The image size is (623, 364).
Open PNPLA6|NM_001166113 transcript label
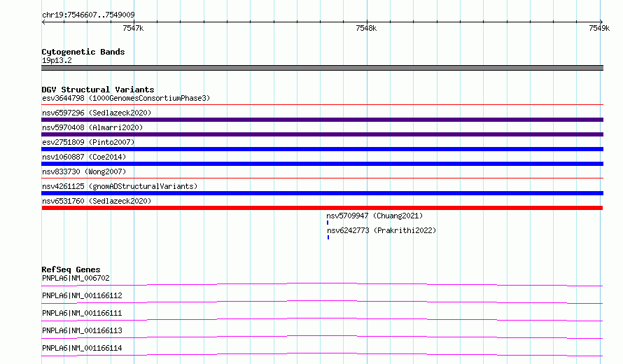pyautogui.click(x=82, y=330)
